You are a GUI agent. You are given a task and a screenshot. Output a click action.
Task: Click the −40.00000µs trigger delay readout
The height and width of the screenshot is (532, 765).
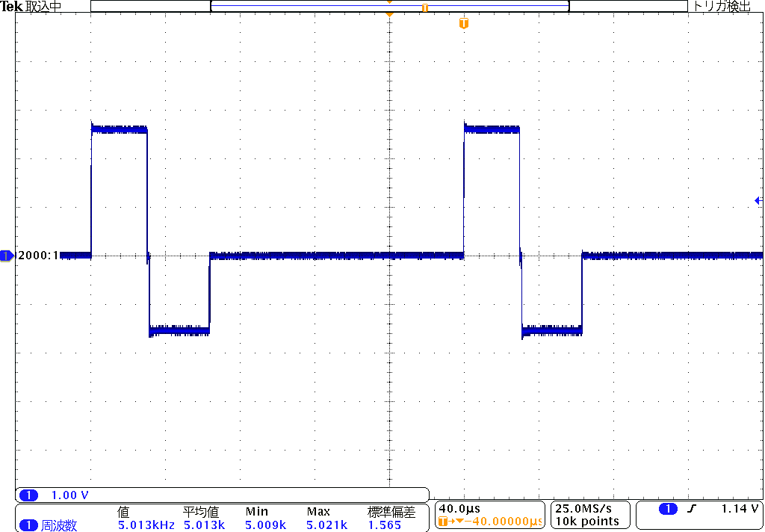pos(499,522)
